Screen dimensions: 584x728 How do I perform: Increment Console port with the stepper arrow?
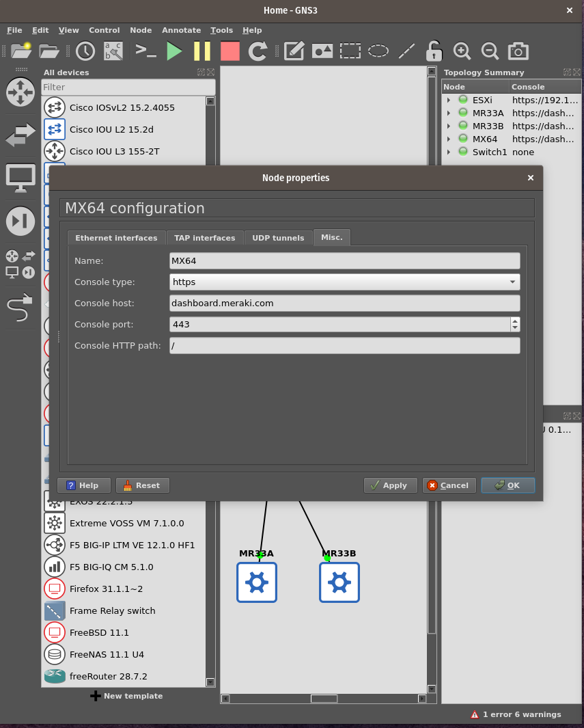pyautogui.click(x=515, y=321)
